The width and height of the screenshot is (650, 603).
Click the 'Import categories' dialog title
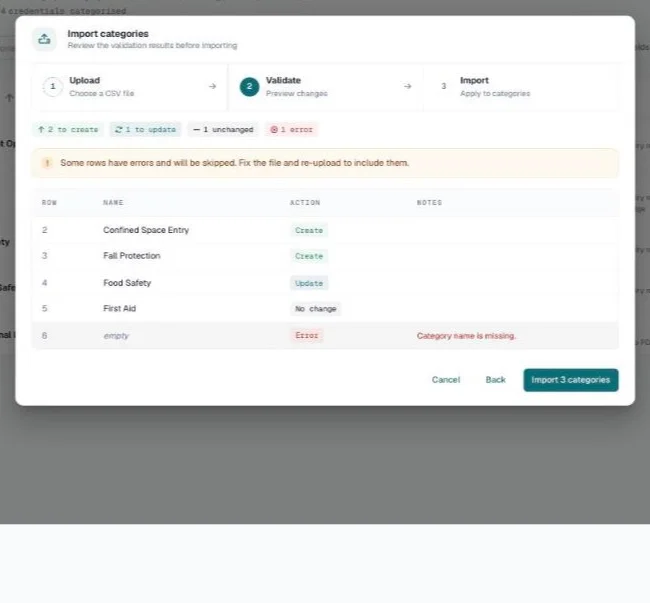pyautogui.click(x=108, y=34)
